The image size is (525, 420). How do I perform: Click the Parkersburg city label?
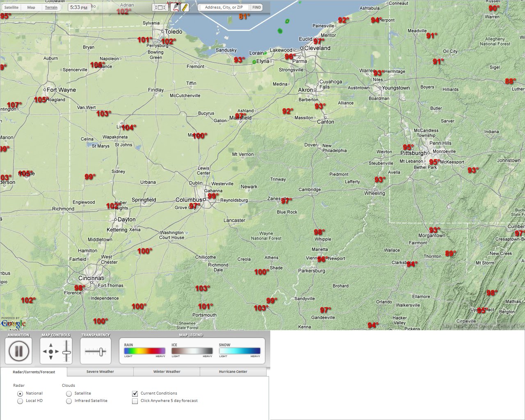tap(311, 271)
